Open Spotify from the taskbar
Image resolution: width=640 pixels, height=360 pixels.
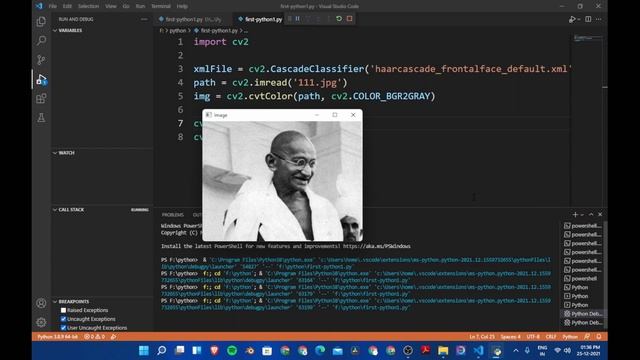232,351
